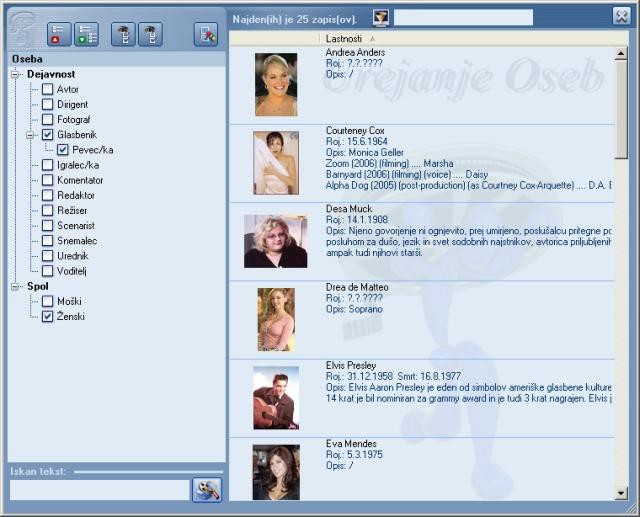
Task: Tick the Igralec/ka checkbox
Action: 48,165
